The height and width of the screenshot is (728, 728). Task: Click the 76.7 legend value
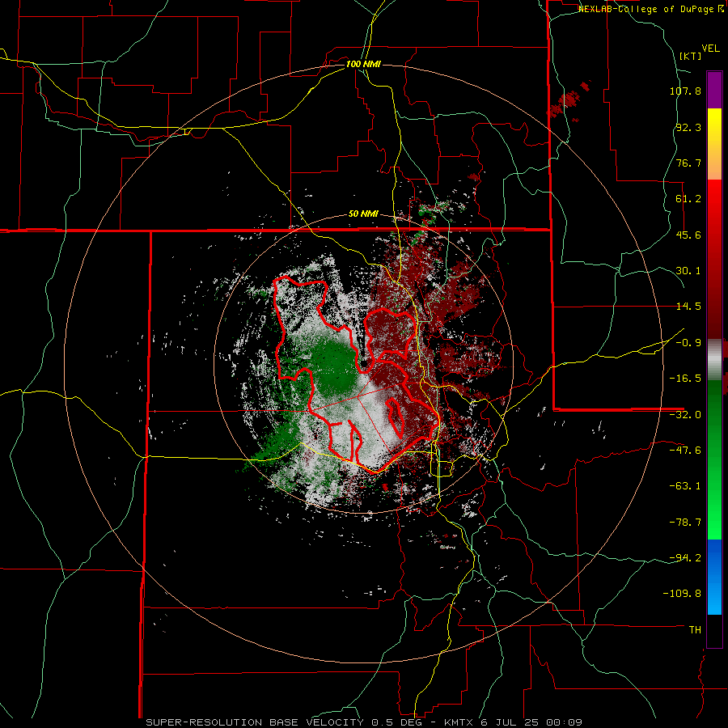coord(688,163)
